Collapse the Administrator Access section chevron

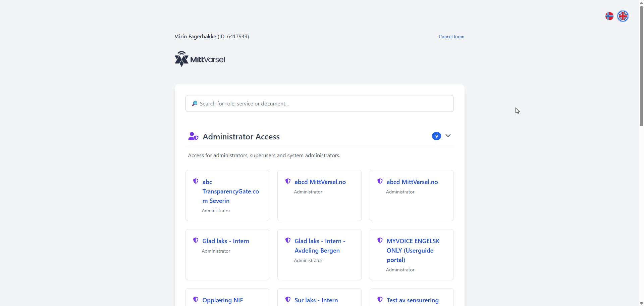(448, 136)
